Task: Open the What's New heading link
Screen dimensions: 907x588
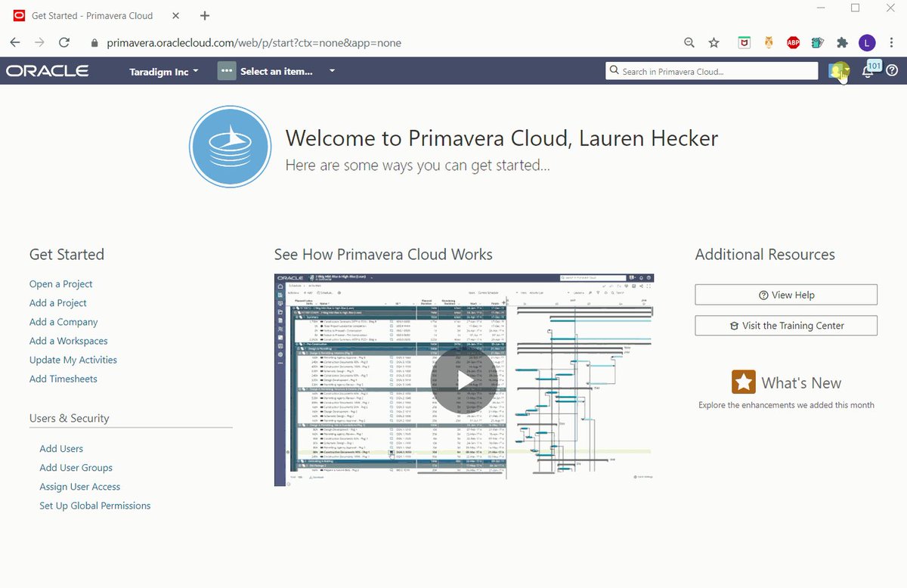Action: (801, 383)
